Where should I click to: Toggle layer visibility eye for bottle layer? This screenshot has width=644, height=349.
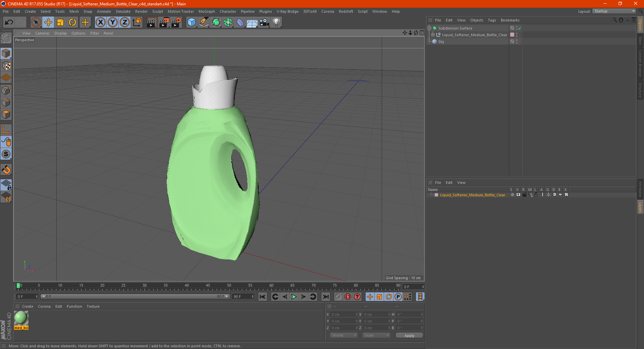tap(518, 195)
